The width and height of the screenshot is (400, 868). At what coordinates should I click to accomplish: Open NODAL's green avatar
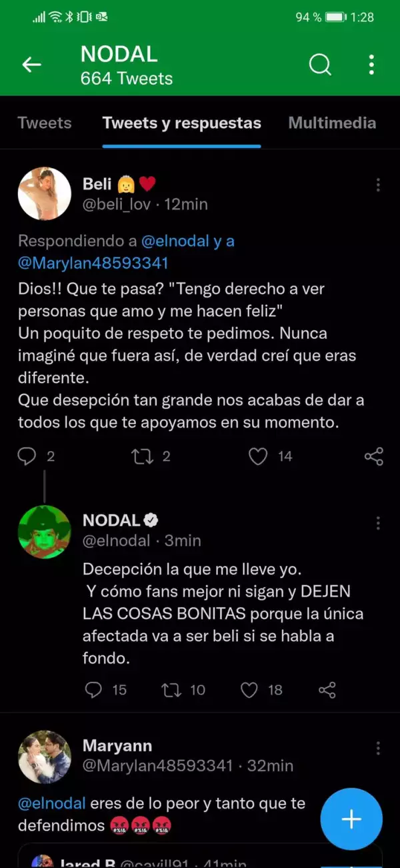[44, 532]
